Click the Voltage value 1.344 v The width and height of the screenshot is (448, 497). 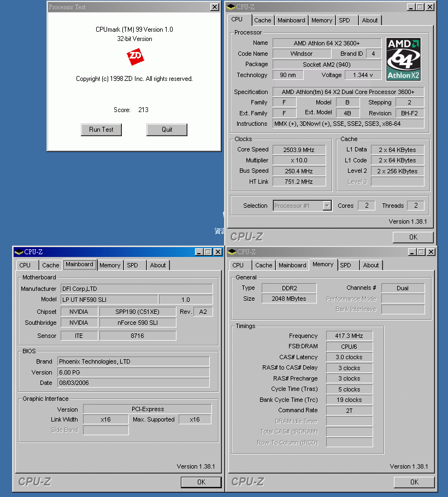click(x=363, y=75)
